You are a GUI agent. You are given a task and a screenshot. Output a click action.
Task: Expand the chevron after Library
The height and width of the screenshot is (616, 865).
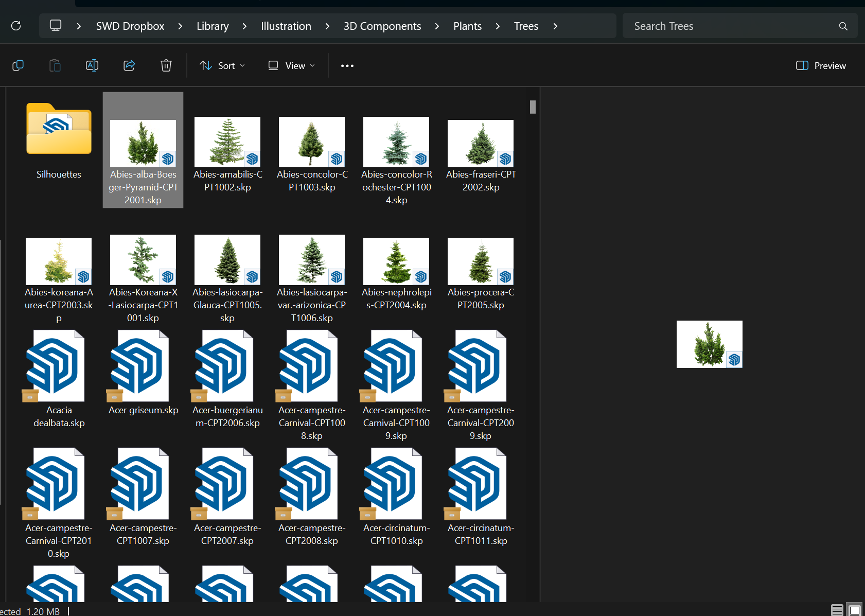coord(244,26)
